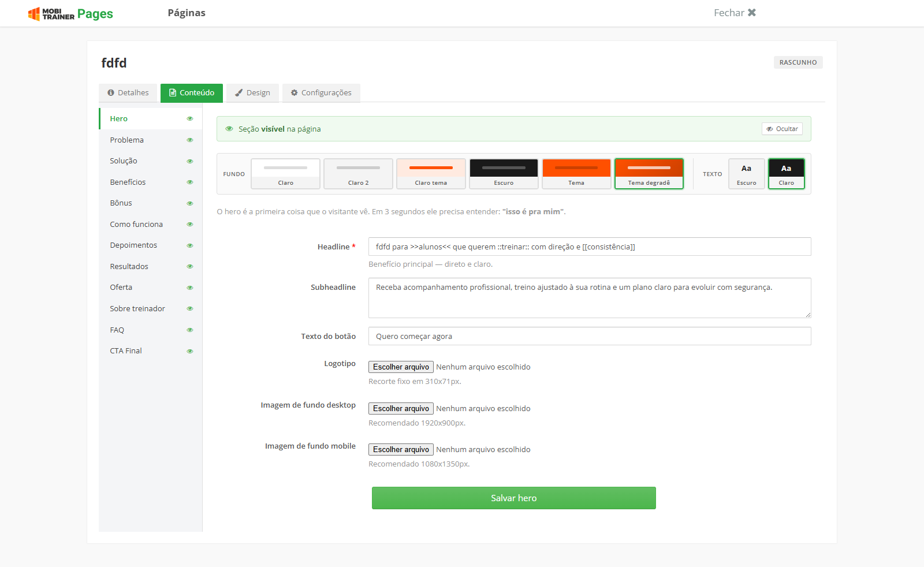Click the Subheadline textarea resize handle

[x=808, y=315]
